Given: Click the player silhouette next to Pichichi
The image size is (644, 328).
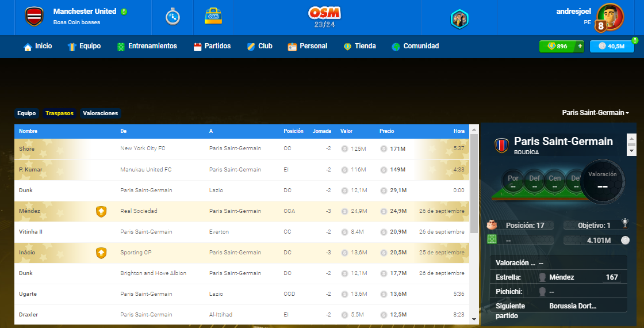Looking at the screenshot, I should point(542,292).
